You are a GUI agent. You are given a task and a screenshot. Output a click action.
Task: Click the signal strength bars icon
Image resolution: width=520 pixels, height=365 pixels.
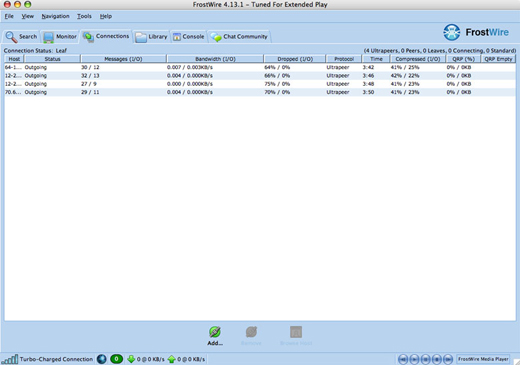pos(10,359)
